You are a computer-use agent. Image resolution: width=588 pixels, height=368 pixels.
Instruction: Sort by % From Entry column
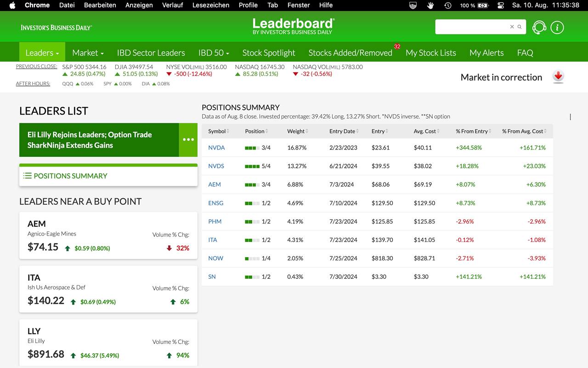coord(473,131)
